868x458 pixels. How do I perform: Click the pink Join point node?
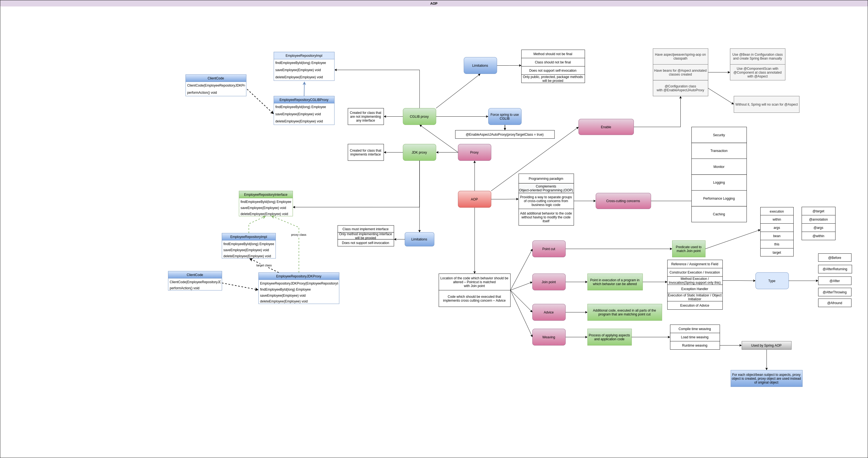coord(548,282)
